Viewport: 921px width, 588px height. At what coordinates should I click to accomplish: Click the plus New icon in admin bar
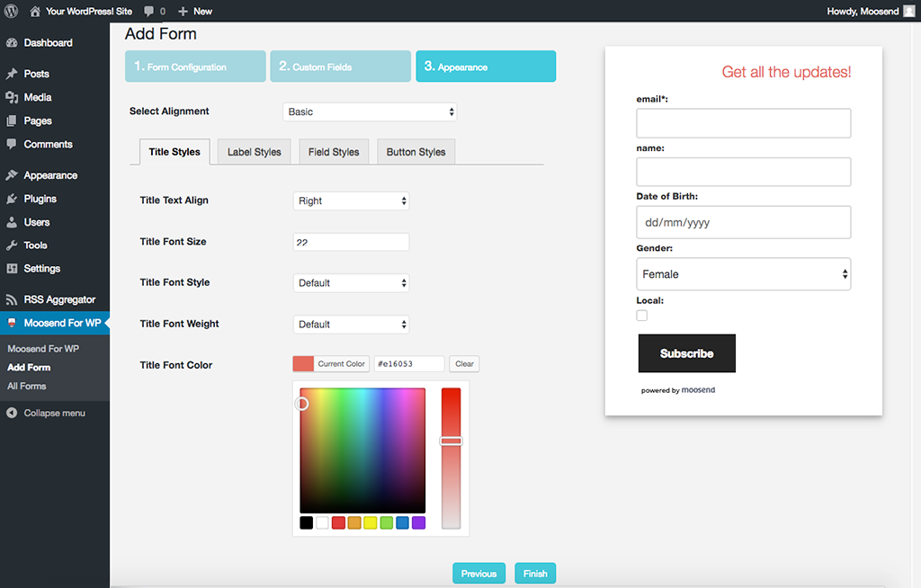point(183,11)
